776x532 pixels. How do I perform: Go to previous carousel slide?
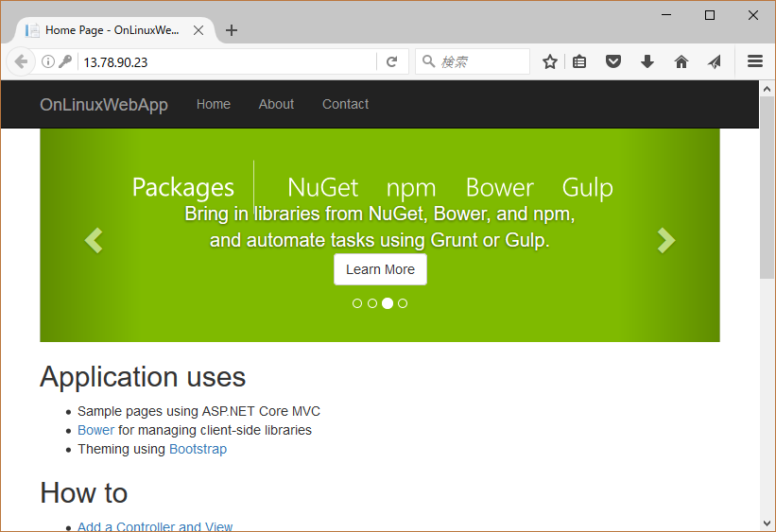(x=94, y=241)
